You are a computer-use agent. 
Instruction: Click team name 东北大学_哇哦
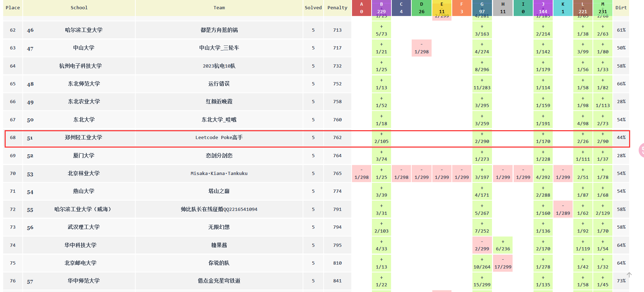[219, 120]
